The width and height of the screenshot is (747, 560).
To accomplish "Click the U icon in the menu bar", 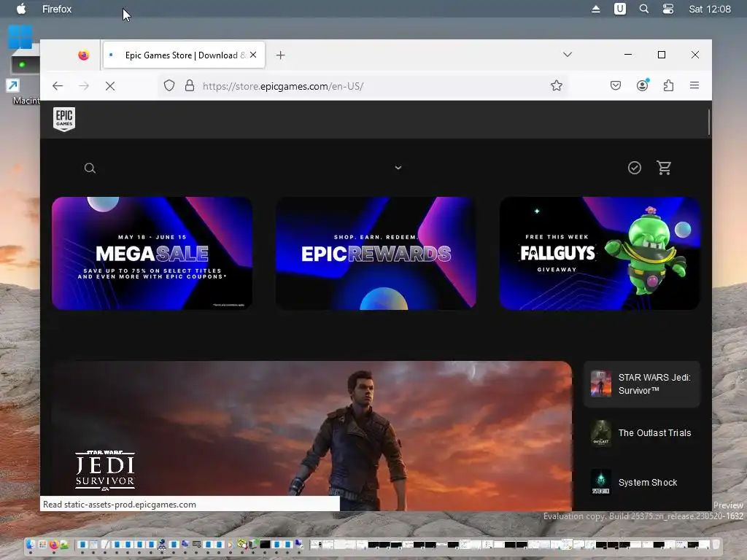I will pos(620,9).
